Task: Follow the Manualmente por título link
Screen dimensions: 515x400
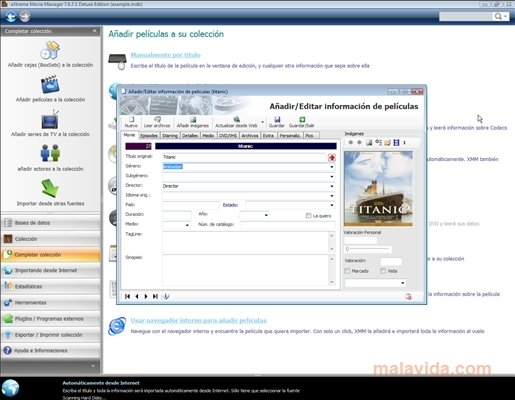Action: coord(165,55)
